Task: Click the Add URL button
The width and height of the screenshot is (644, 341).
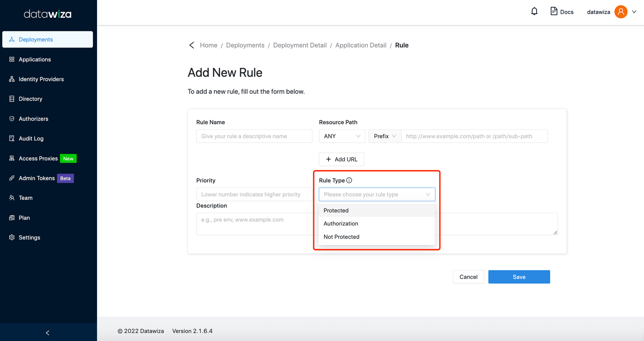Action: [x=342, y=159]
